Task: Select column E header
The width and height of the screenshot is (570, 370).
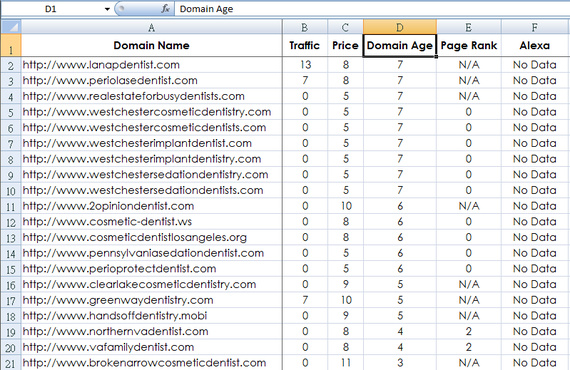Action: click(469, 27)
